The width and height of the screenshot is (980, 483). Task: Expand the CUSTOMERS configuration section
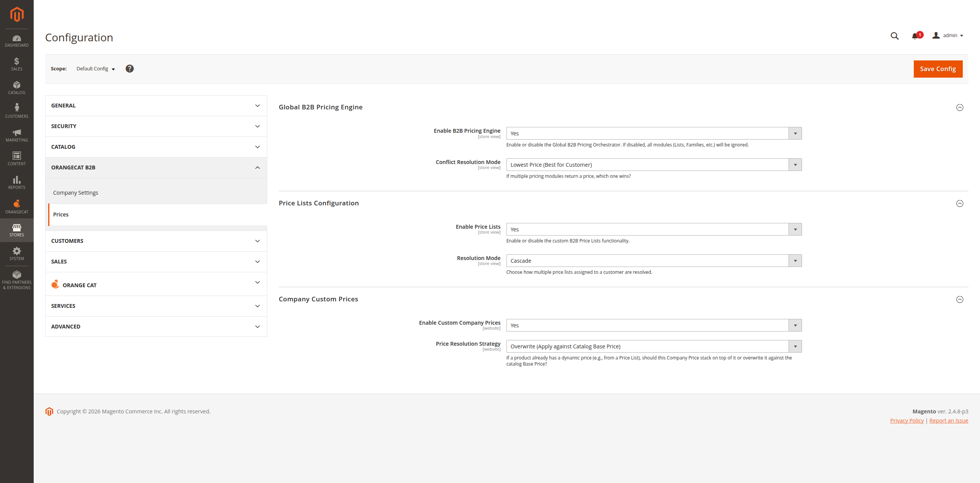coord(156,241)
